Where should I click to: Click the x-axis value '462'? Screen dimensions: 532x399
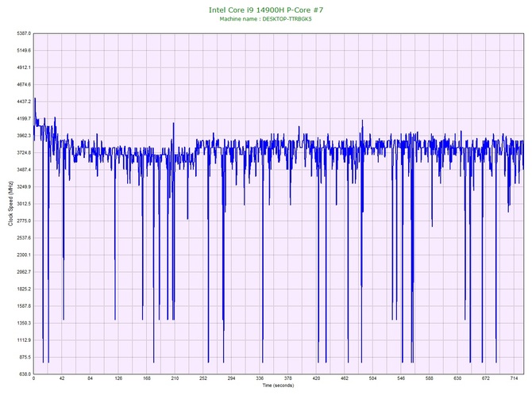(x=345, y=378)
